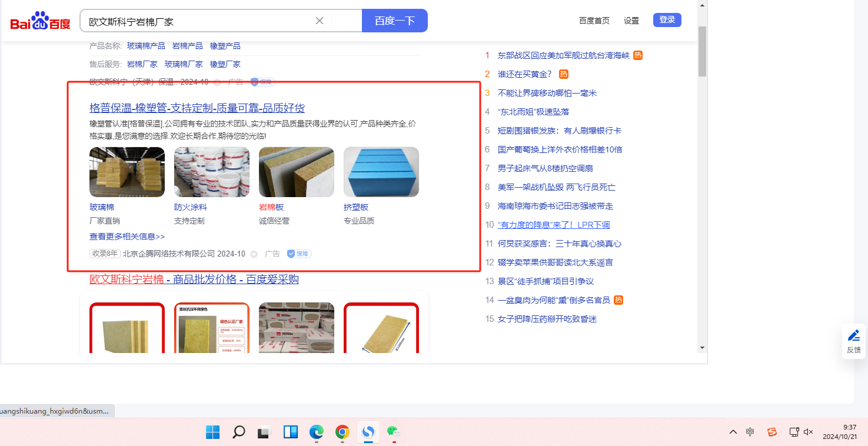Click 查看更多相关信息>>
868x446 pixels.
tap(127, 237)
